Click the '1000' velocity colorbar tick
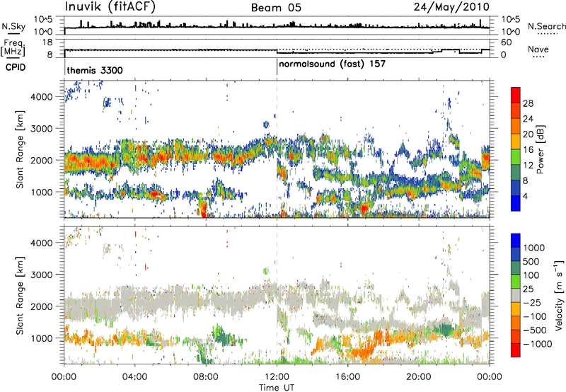This screenshot has width=566, height=392. [x=534, y=248]
